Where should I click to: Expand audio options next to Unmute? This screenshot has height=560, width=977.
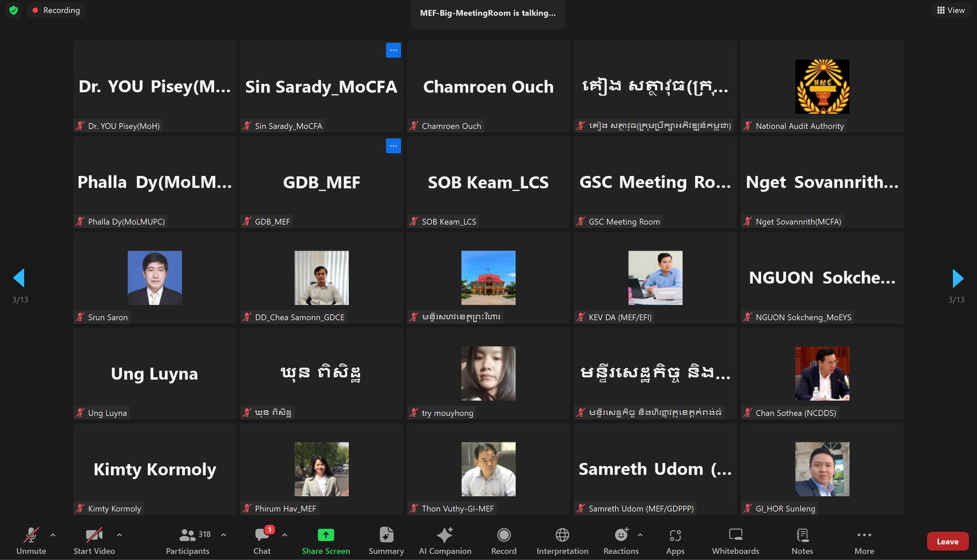pos(53,535)
